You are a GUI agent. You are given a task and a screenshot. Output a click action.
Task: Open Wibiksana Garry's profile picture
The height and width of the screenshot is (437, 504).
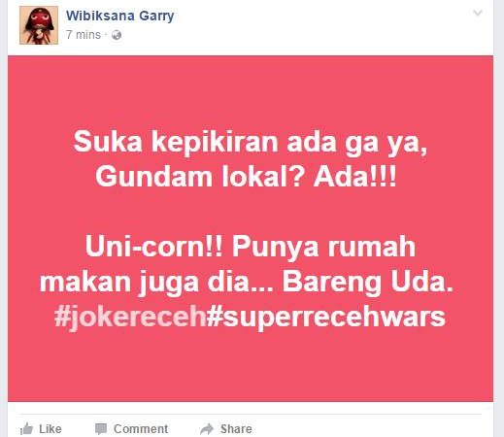coord(39,25)
